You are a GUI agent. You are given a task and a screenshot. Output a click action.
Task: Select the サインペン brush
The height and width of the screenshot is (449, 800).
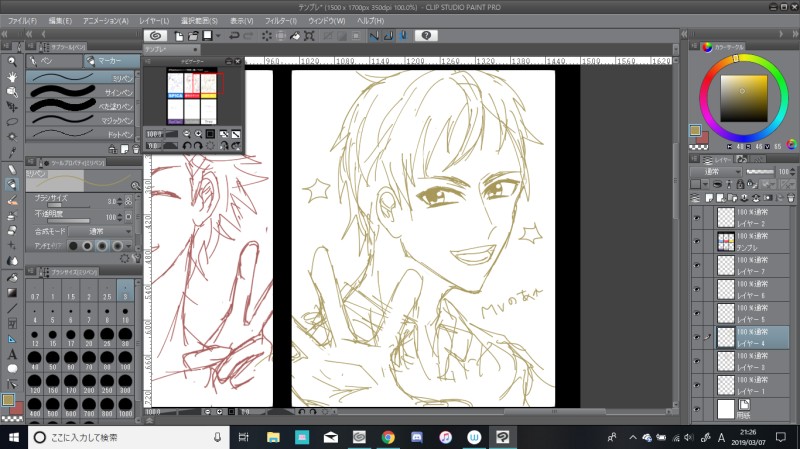coord(82,92)
